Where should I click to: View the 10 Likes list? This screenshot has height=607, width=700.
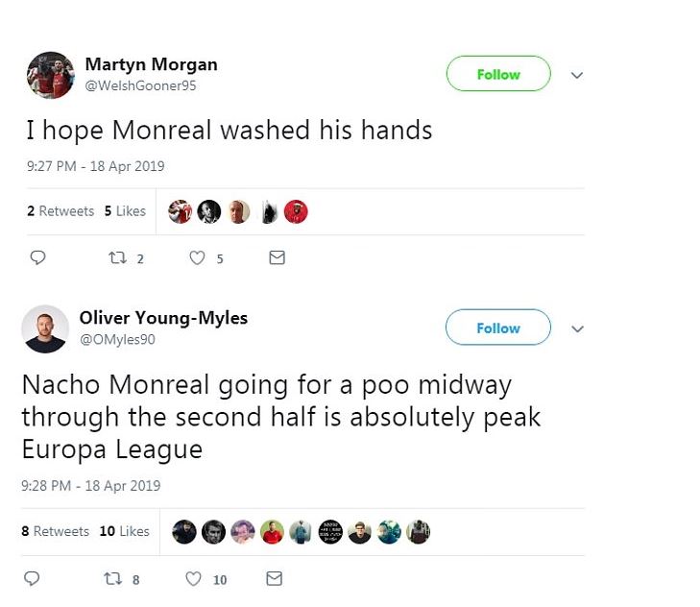pos(123,531)
